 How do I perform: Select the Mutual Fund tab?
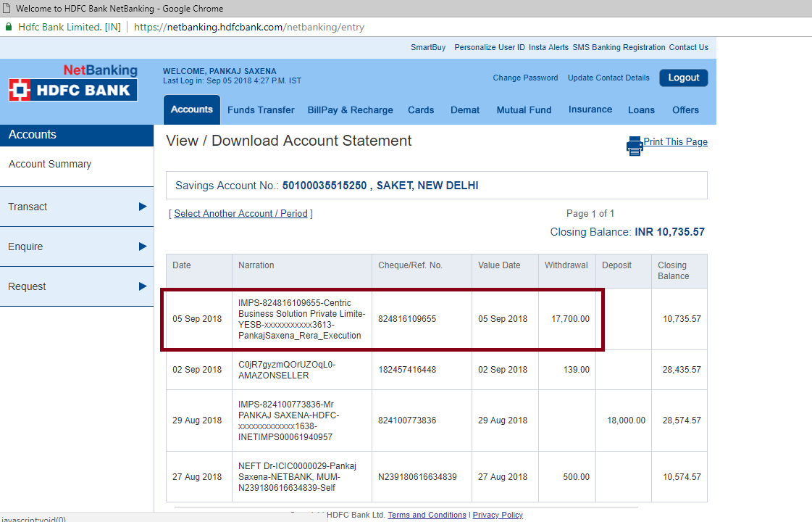pos(524,110)
